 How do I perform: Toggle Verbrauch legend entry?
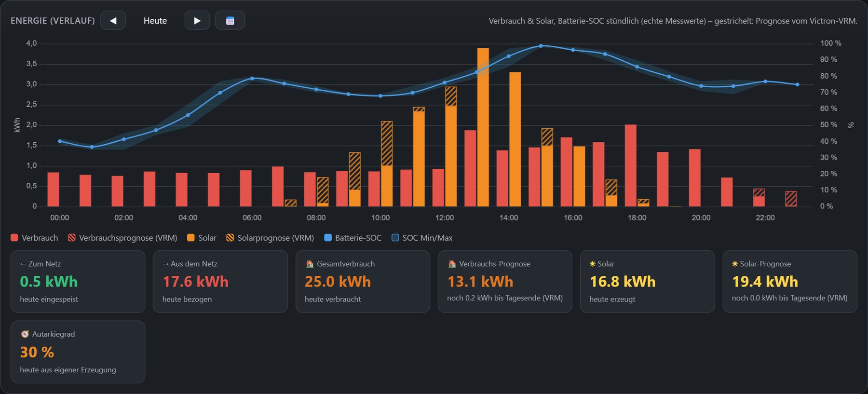tap(34, 238)
